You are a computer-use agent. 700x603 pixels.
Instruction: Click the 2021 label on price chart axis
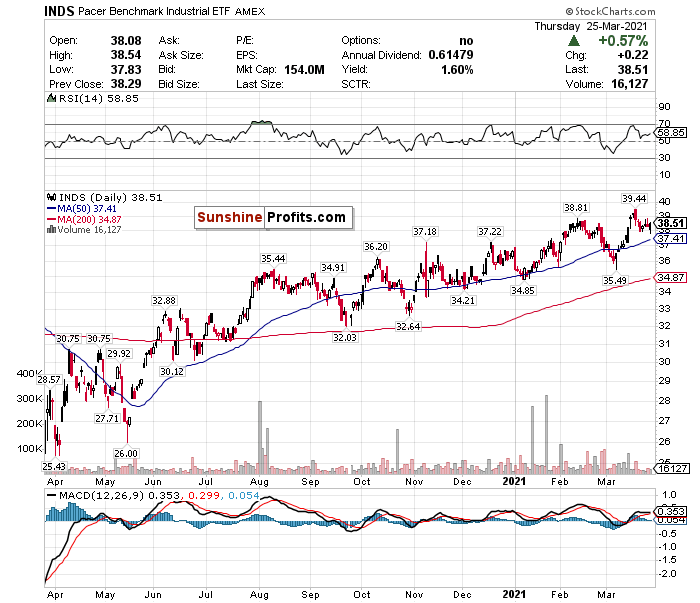[x=514, y=481]
